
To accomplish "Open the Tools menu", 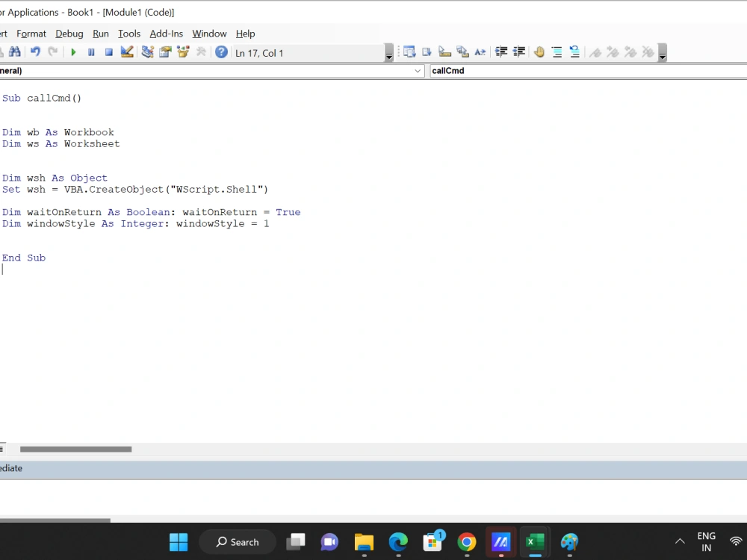I will 129,34.
